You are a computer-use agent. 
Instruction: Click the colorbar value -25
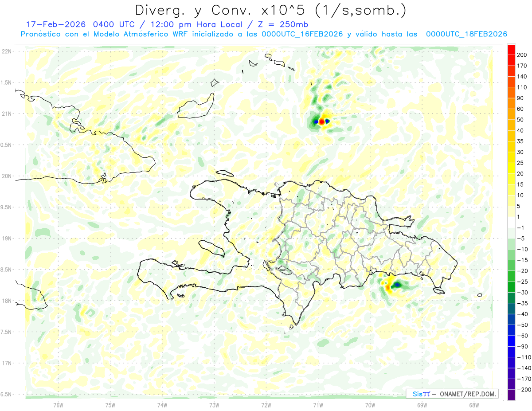(x=522, y=282)
